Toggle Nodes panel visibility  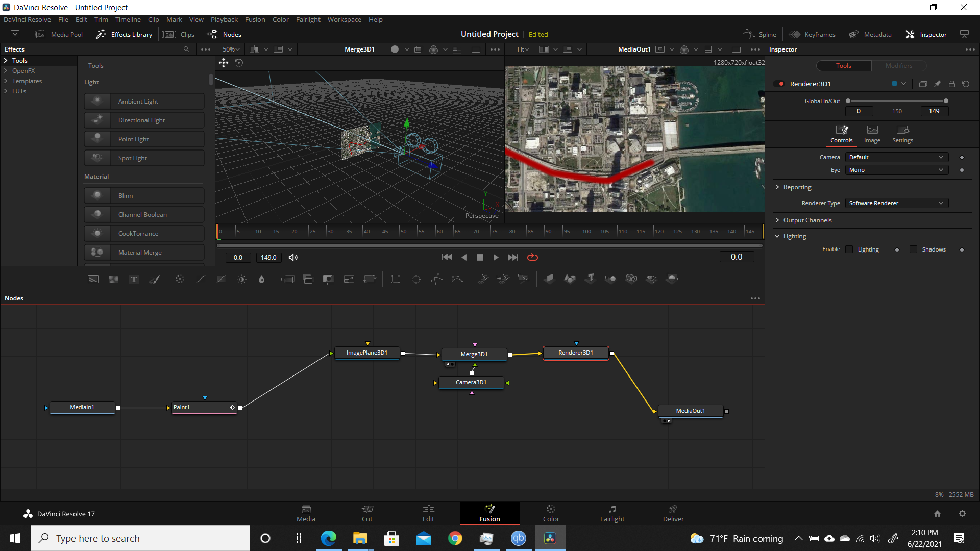point(224,35)
